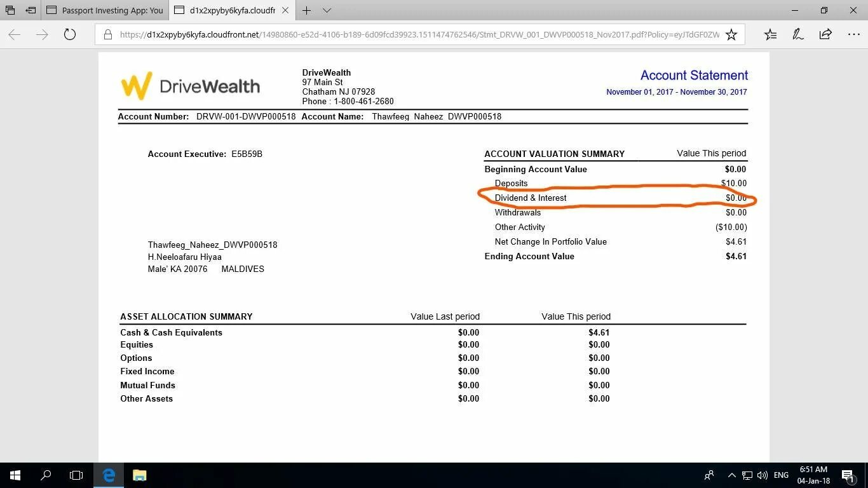Click ACCOUNT VALUATION SUMMARY heading

point(554,154)
